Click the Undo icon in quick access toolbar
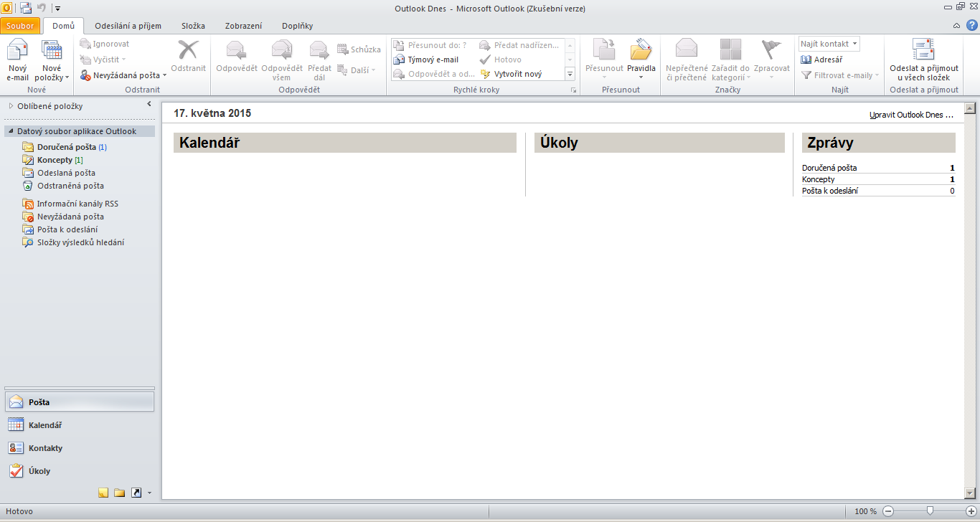The height and width of the screenshot is (522, 980). (x=42, y=8)
